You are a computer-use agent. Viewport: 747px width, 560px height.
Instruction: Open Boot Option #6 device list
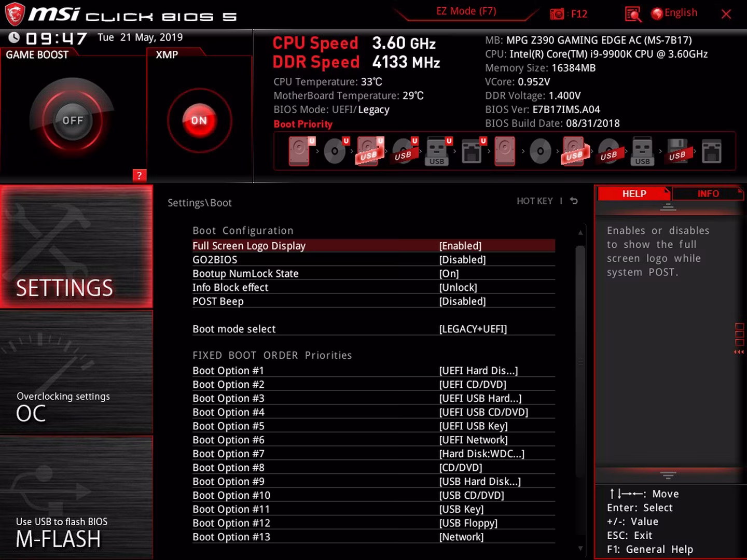pos(374,440)
